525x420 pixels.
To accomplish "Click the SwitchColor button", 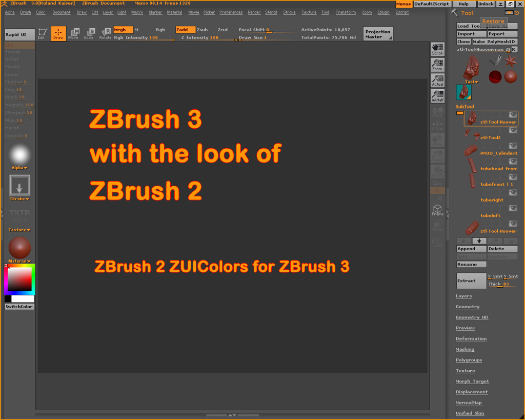I will tap(19, 307).
